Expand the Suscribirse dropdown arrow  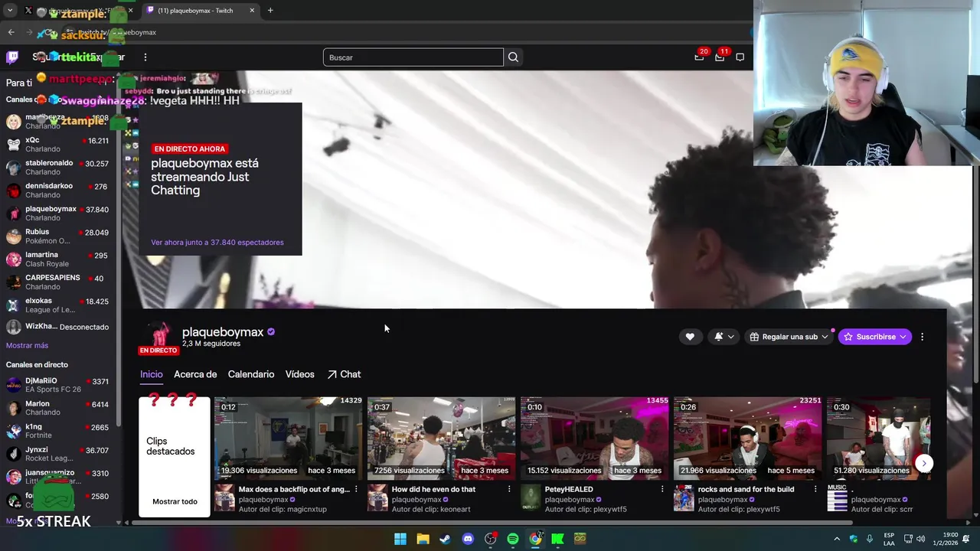coord(903,337)
